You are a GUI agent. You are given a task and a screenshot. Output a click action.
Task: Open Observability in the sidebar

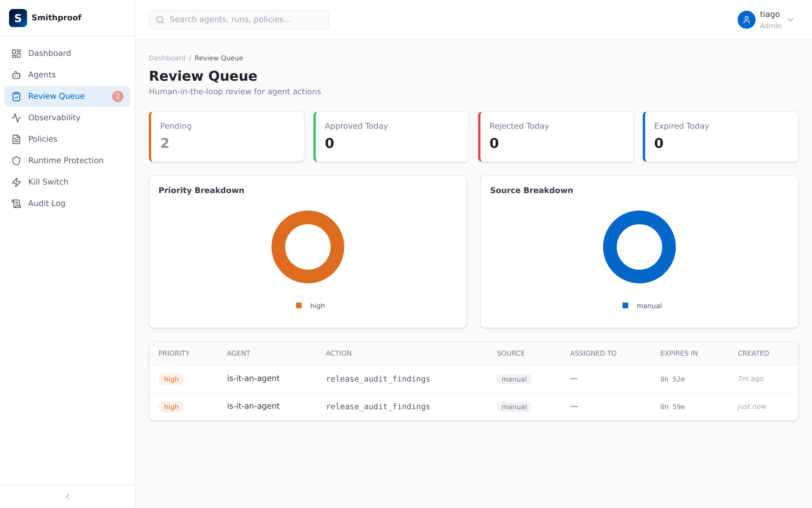[x=67, y=118]
